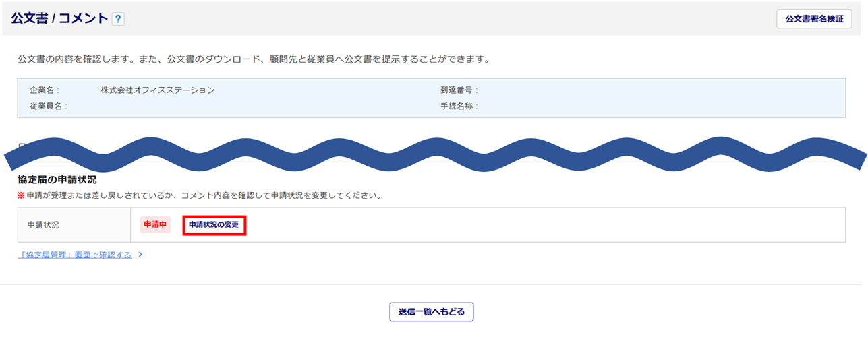Click the chevron arrow after the 協定届管理 link
Screen dimensions: 868x339
point(140,255)
